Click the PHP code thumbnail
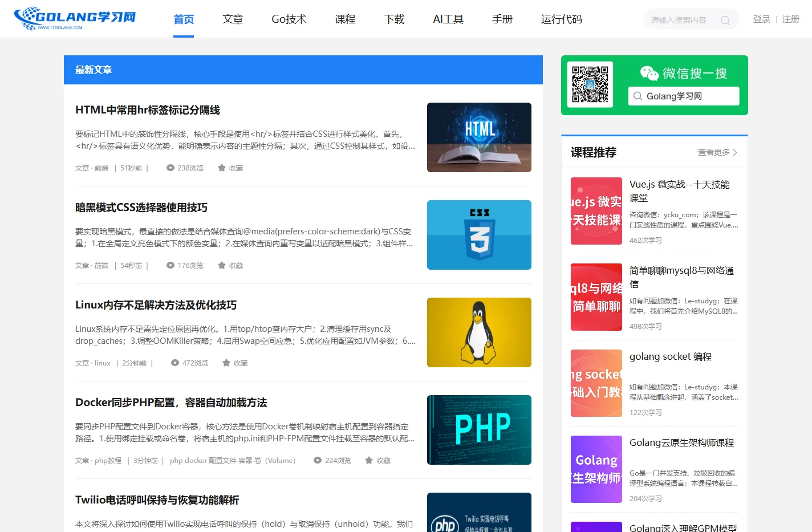 click(479, 430)
